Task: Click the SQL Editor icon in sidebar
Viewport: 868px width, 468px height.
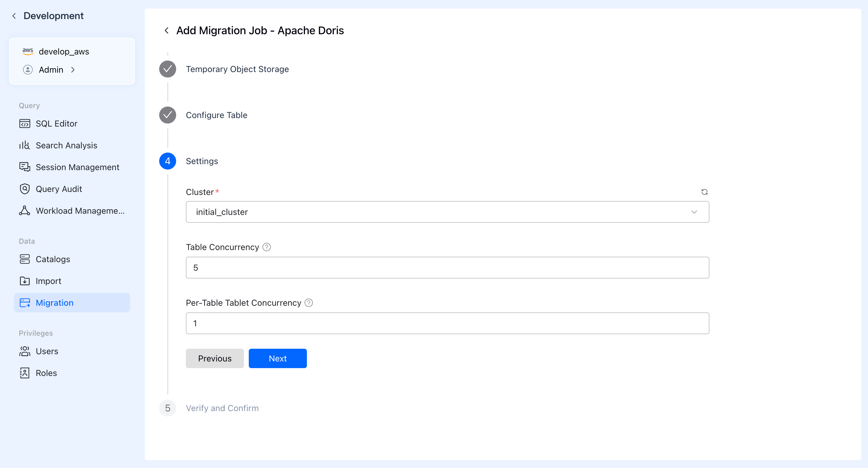Action: coord(25,124)
